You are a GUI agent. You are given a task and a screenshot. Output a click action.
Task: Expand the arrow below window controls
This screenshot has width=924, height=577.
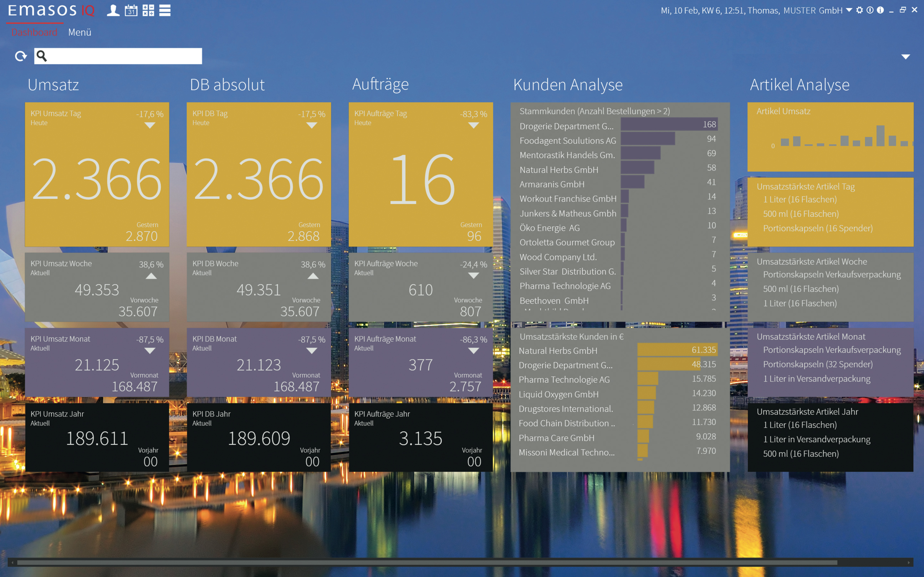pos(905,57)
